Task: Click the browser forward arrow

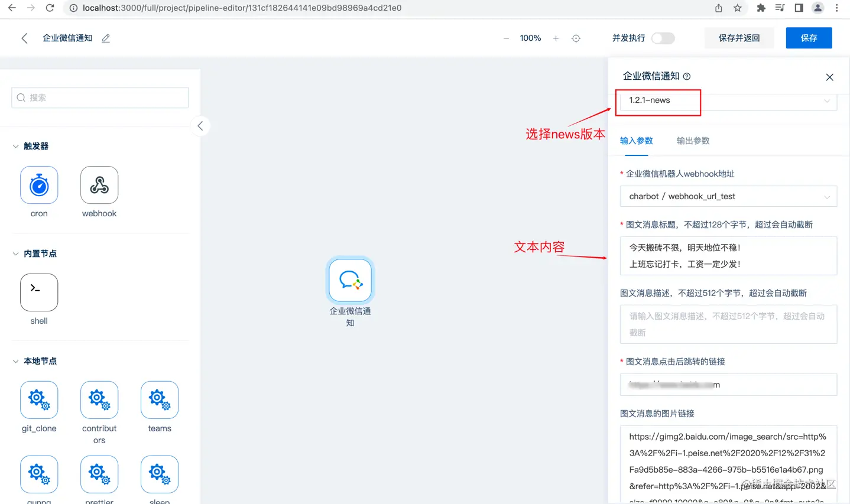Action: pyautogui.click(x=31, y=8)
